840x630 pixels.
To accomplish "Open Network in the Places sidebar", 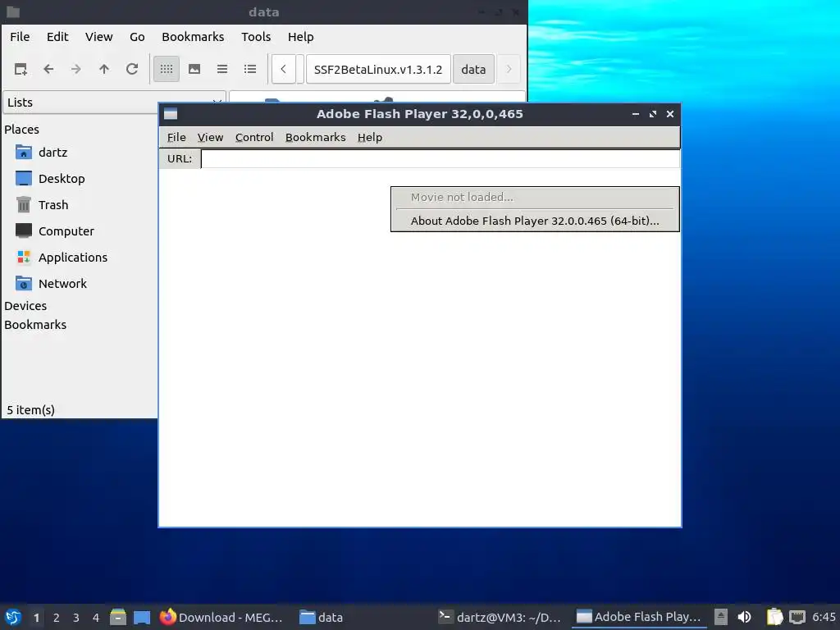I will pos(51,283).
